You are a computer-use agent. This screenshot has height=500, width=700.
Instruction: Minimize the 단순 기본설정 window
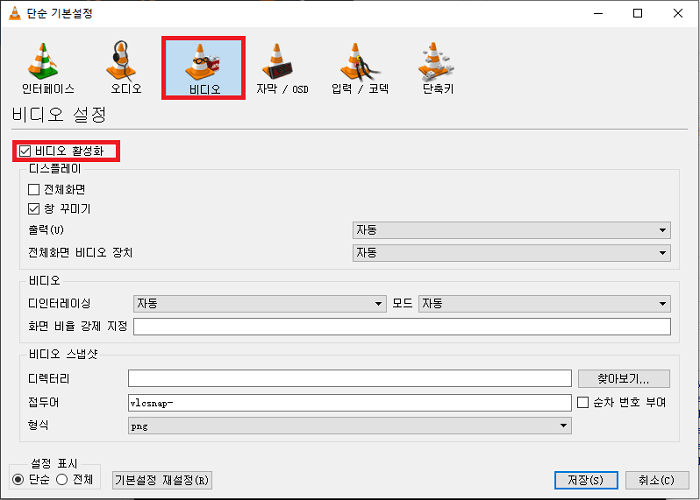pyautogui.click(x=598, y=13)
